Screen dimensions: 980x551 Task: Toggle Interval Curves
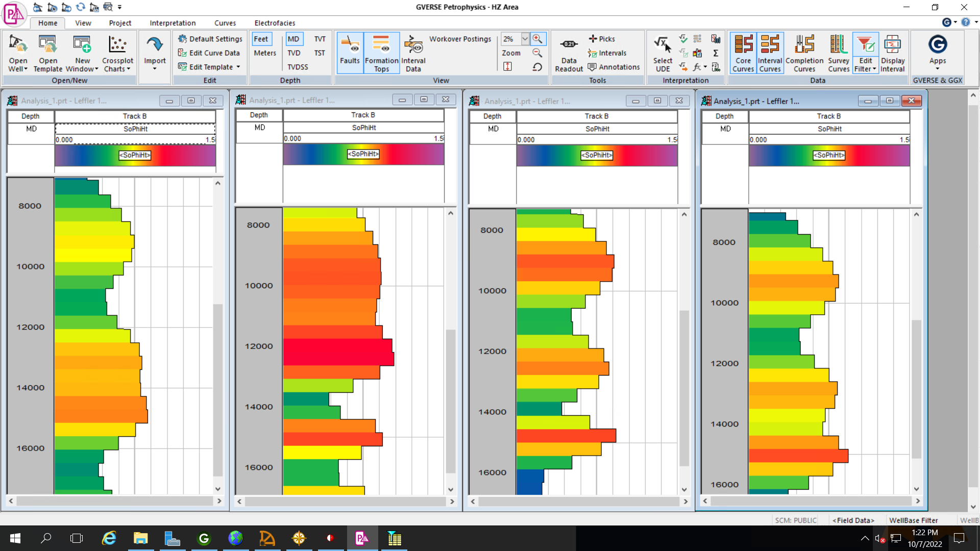pos(770,53)
